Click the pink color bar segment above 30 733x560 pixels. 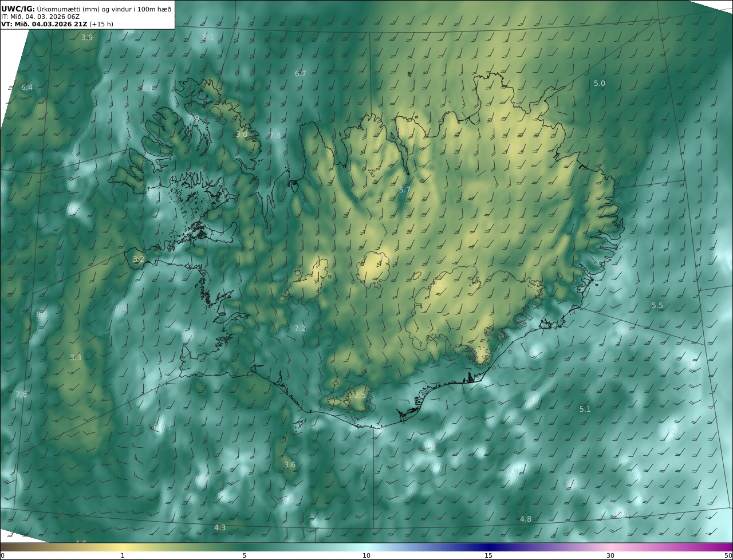pyautogui.click(x=610, y=547)
